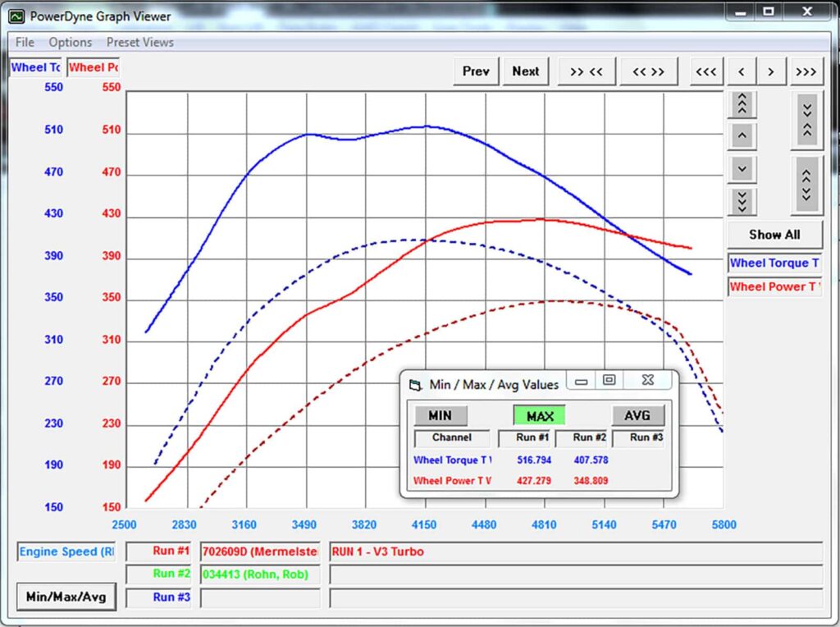Click the vertical expand chevrons button
This screenshot has width=840, height=627.
coord(807,185)
